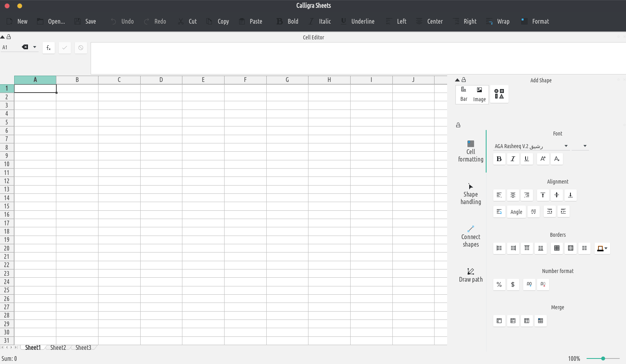
Task: Click column D header
Action: point(161,80)
